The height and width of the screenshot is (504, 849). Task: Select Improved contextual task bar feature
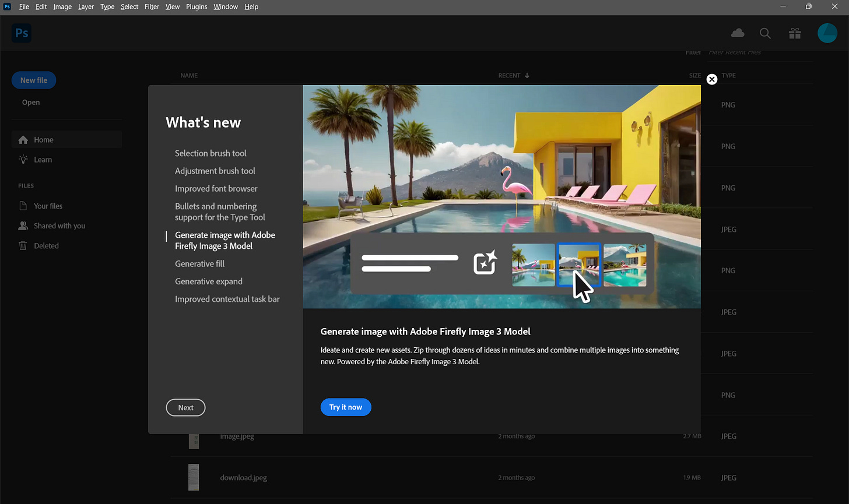[x=227, y=299]
